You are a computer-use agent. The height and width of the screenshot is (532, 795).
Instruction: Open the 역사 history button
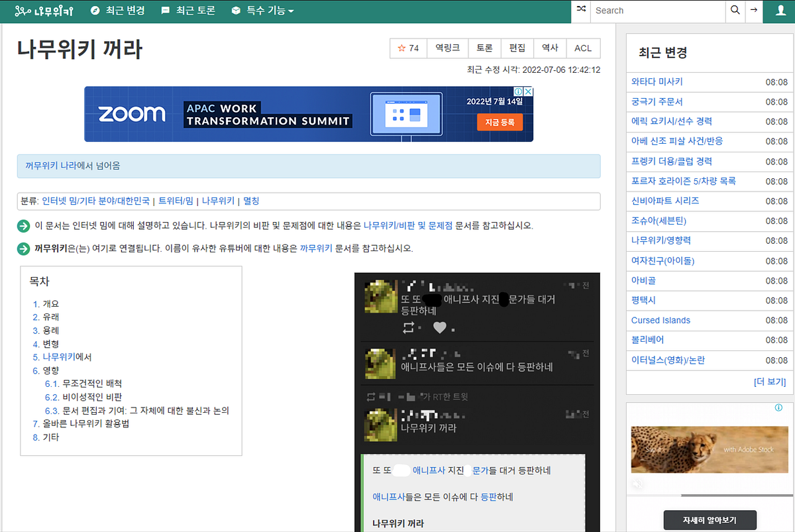[549, 48]
